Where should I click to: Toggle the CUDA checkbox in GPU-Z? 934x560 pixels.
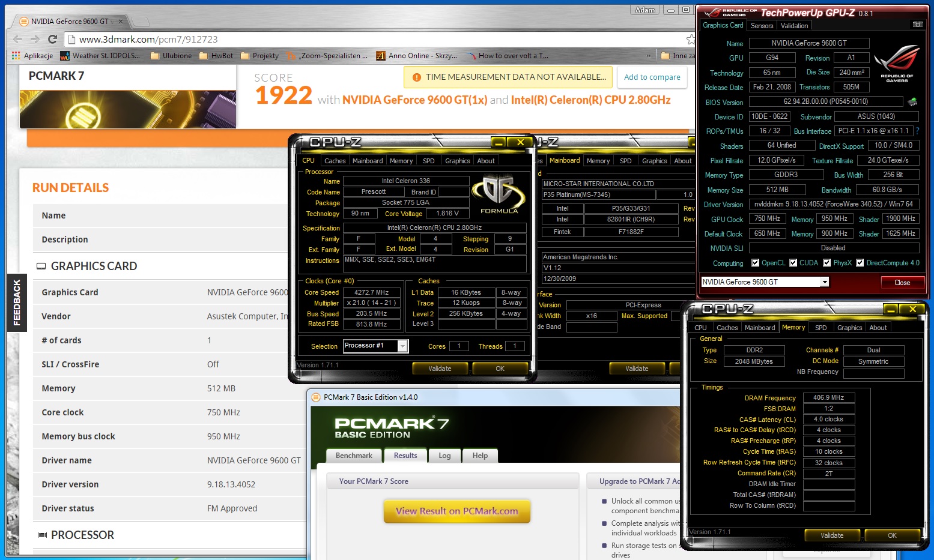793,263
